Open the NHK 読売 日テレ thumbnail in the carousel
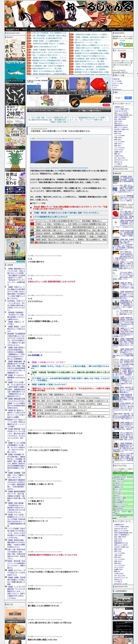Viewport: 138px width, 644px height. click(37, 86)
